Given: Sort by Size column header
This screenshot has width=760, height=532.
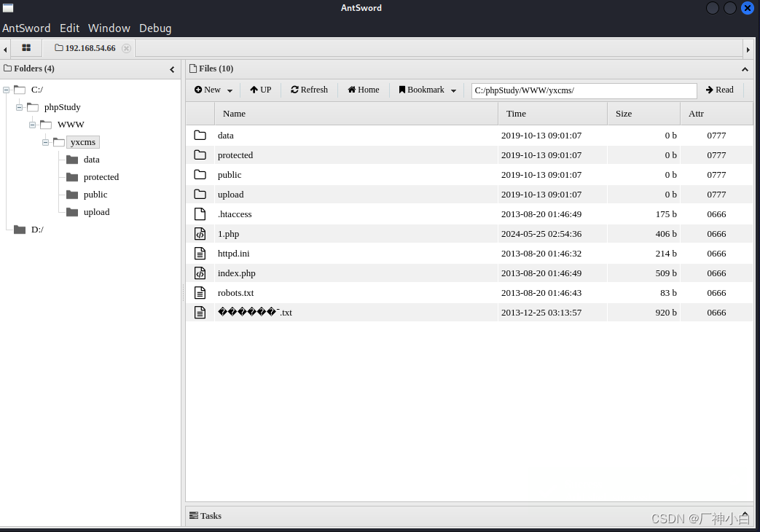Looking at the screenshot, I should pyautogui.click(x=643, y=114).
